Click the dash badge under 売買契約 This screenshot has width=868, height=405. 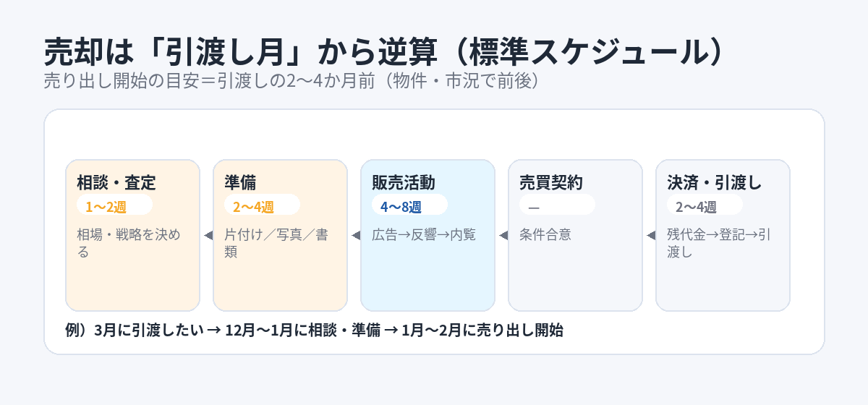pyautogui.click(x=557, y=206)
